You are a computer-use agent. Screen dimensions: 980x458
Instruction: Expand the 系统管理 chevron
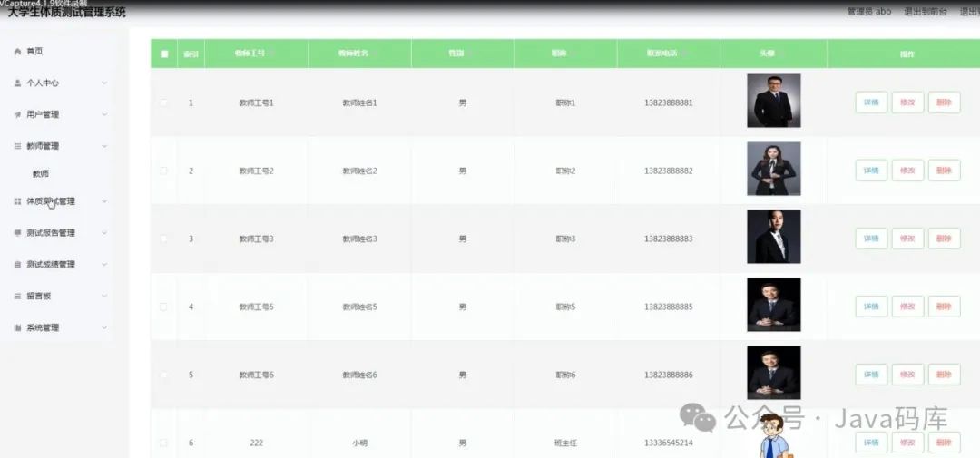pos(104,328)
